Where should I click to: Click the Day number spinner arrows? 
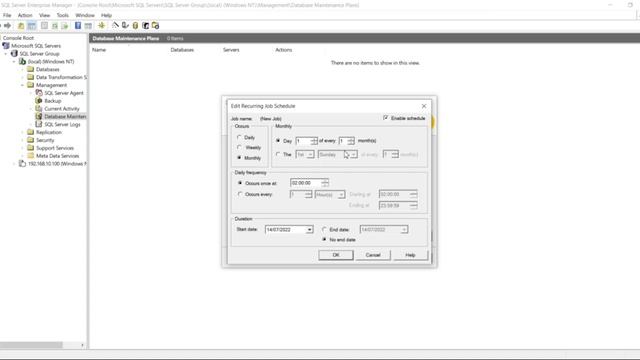pos(313,141)
